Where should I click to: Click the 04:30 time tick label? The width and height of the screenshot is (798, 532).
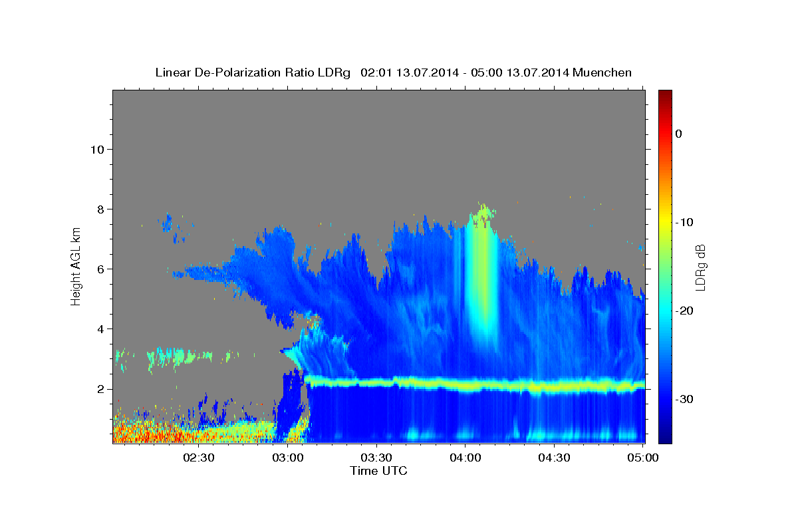(554, 458)
